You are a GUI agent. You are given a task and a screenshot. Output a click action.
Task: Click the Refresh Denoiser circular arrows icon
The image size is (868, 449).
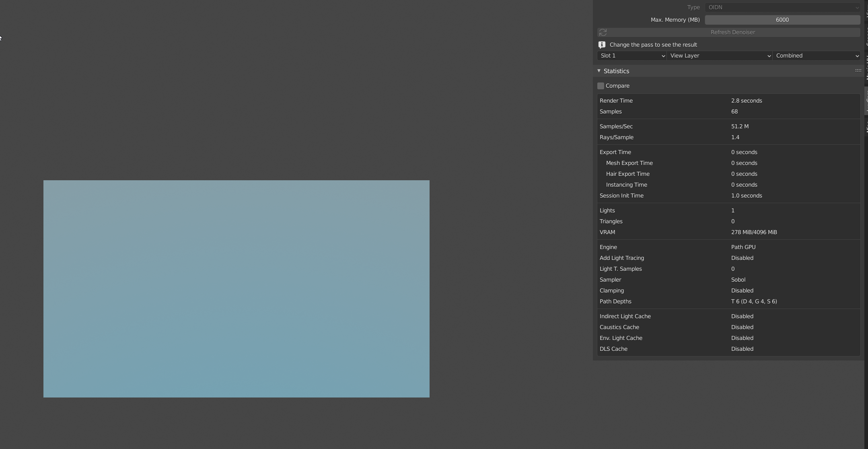[x=603, y=32]
